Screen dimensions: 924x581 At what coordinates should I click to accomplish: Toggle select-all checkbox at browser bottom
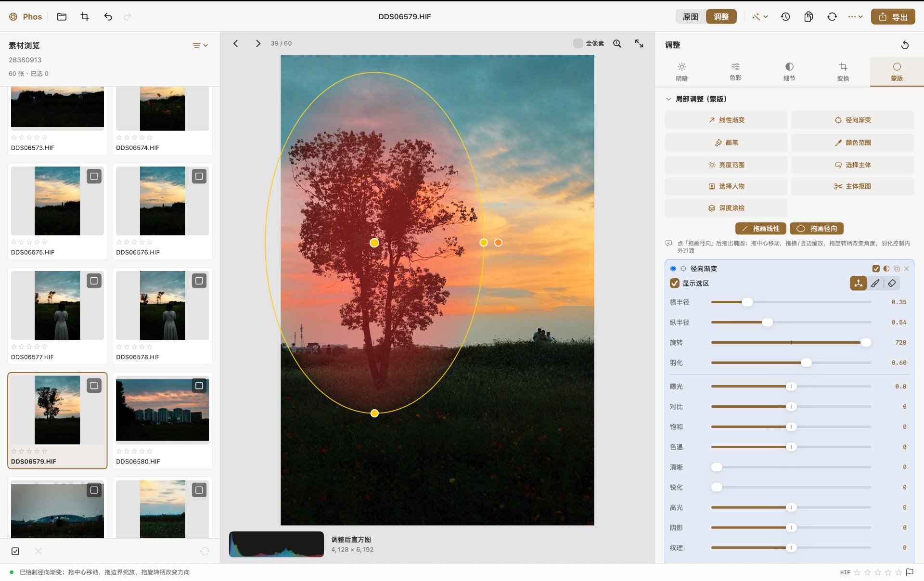[x=15, y=551]
